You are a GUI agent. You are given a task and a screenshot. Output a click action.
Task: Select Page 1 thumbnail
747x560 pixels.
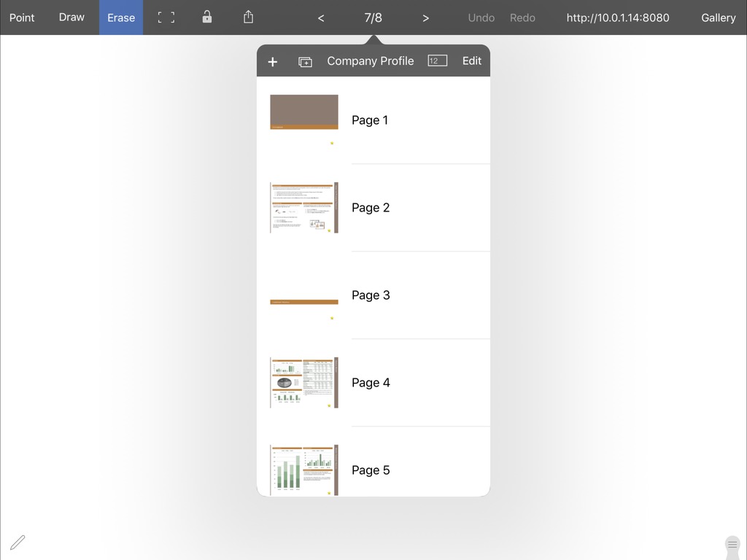(304, 120)
